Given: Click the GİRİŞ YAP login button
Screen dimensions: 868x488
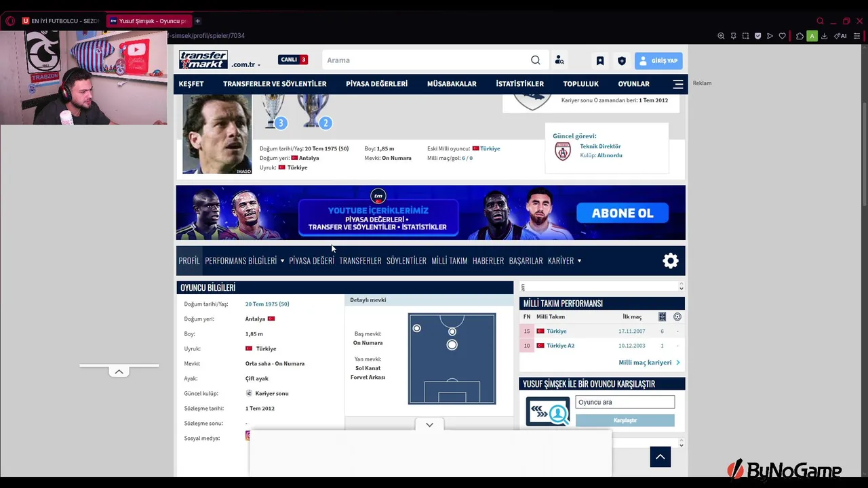Looking at the screenshot, I should click(658, 61).
